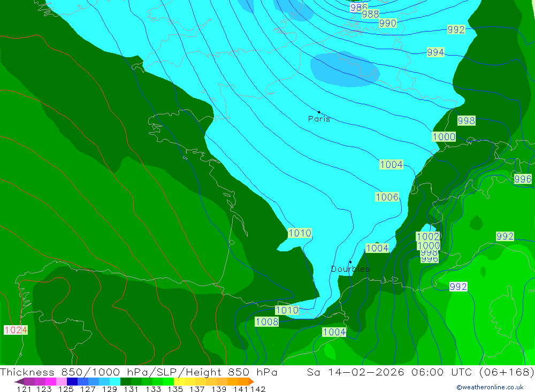The width and height of the screenshot is (535, 392).
Task: Open the weatheronline.co.uk copyright link
Action: pos(490,387)
